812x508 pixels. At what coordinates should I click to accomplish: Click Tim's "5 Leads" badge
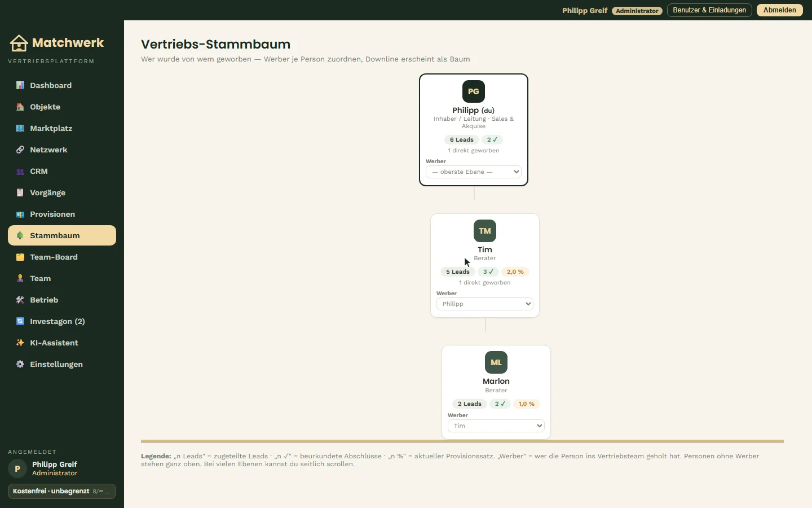tap(458, 271)
